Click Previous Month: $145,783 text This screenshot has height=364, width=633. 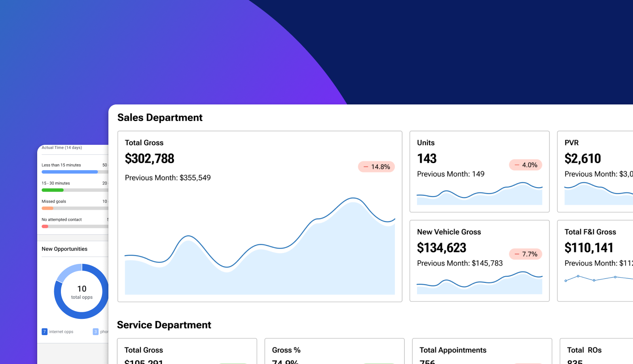coord(460,263)
